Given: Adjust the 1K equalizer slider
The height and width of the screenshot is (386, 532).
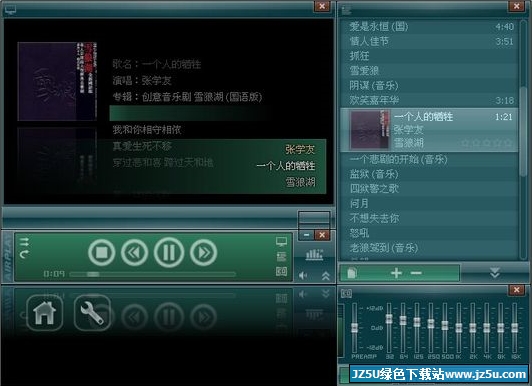Looking at the screenshot, I should tap(459, 328).
